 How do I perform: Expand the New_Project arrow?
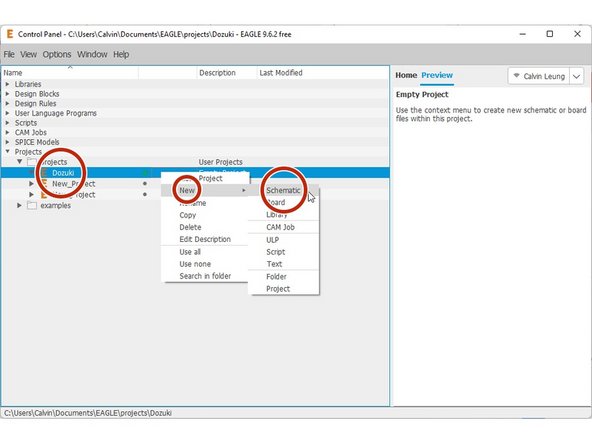click(x=31, y=183)
